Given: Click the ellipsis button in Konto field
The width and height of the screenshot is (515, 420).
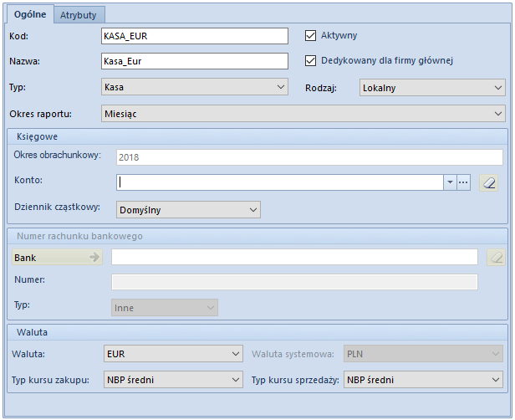Looking at the screenshot, I should [463, 182].
